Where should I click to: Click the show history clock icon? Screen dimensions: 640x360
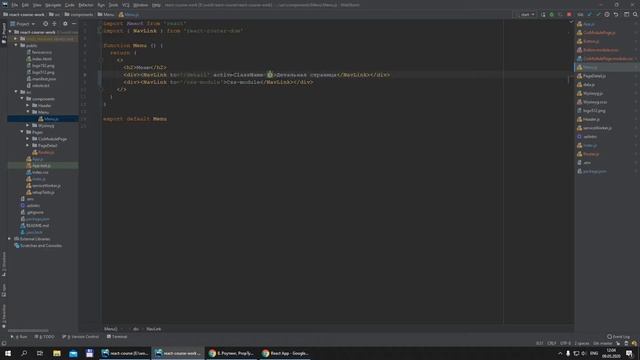[x=607, y=14]
